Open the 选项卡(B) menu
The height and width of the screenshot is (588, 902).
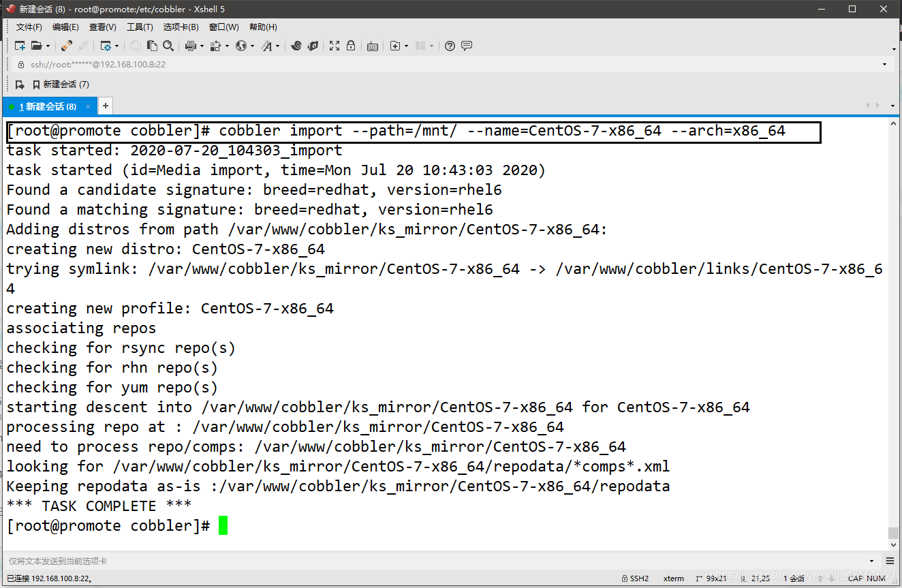click(181, 27)
